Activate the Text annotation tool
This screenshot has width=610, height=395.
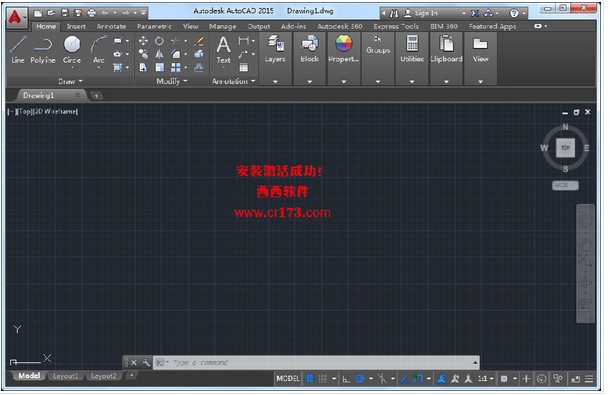point(223,50)
